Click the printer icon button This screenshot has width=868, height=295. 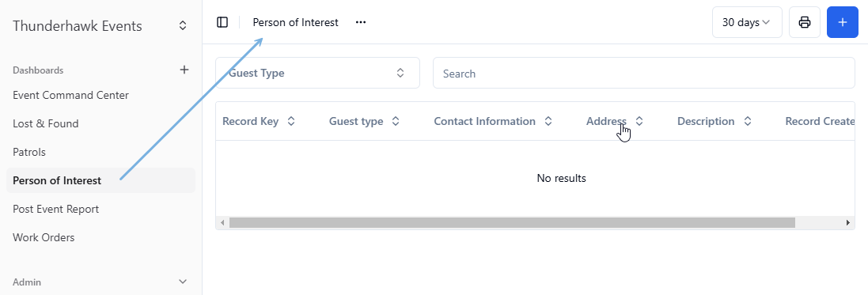tap(805, 22)
